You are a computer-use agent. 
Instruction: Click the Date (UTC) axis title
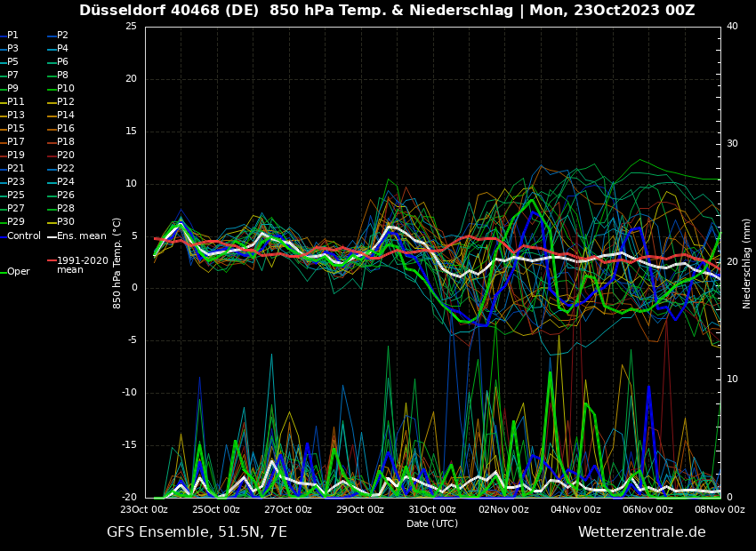pyautogui.click(x=432, y=524)
